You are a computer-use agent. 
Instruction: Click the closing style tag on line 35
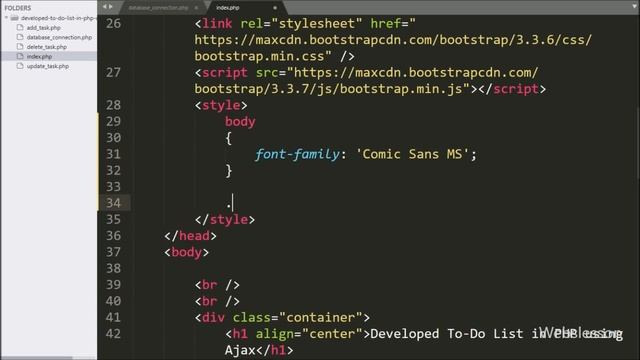point(224,220)
